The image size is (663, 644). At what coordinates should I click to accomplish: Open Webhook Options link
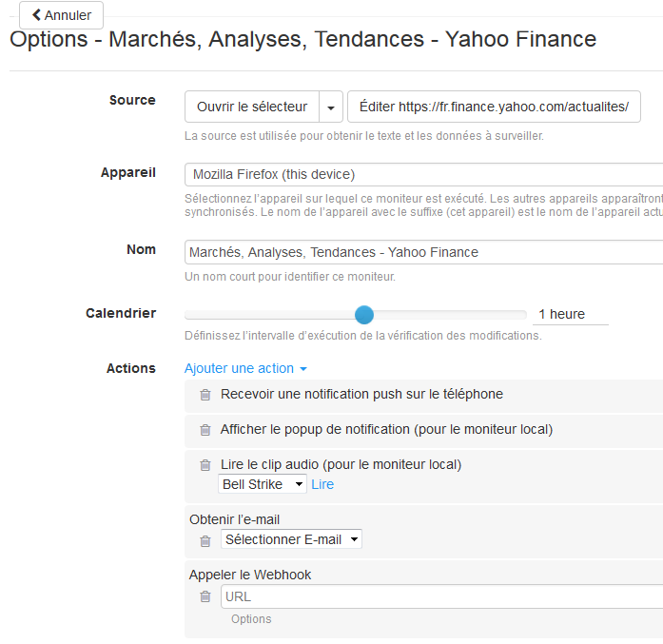click(x=251, y=619)
